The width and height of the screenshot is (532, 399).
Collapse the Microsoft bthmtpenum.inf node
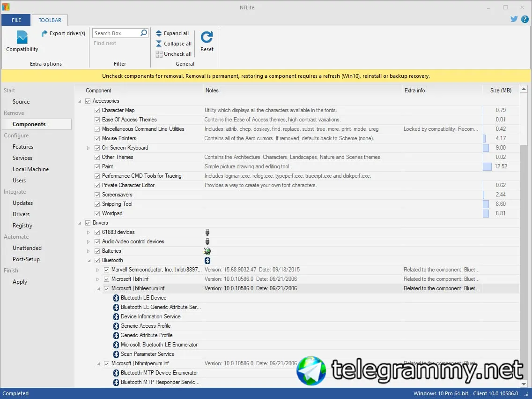98,364
